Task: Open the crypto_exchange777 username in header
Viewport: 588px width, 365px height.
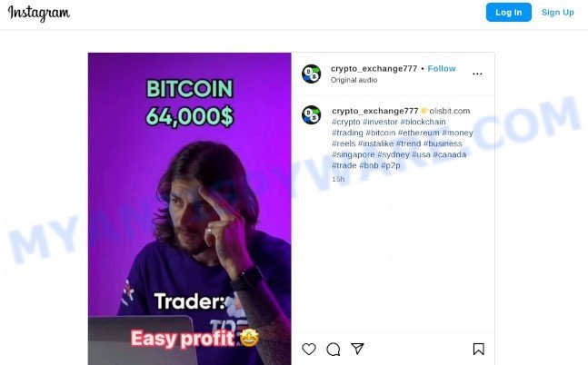Action: click(374, 69)
